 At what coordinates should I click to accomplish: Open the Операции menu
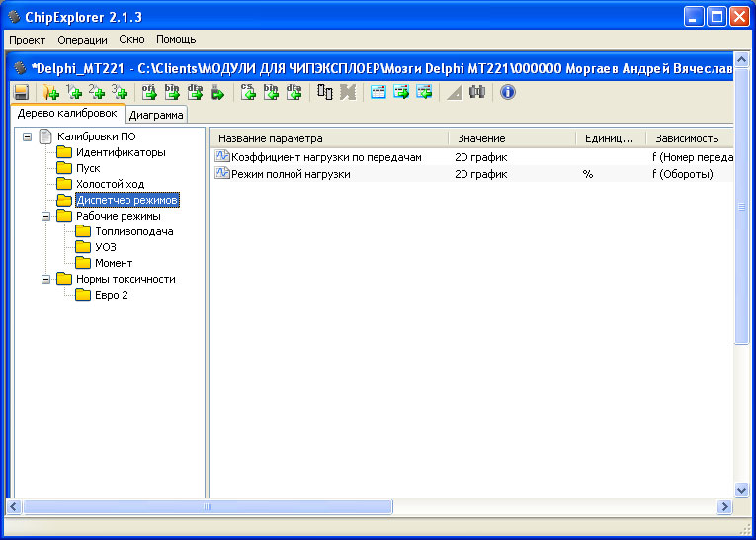point(82,40)
